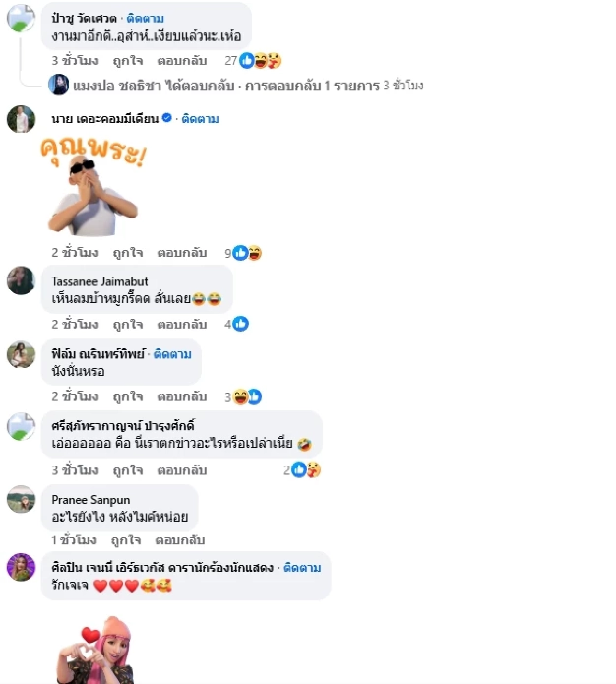Viewport: 616px width, 684px height.
Task: Follow ฟิล์ม ณรินทร์ทิพย์ via ติดตาม link
Action: pyautogui.click(x=172, y=354)
